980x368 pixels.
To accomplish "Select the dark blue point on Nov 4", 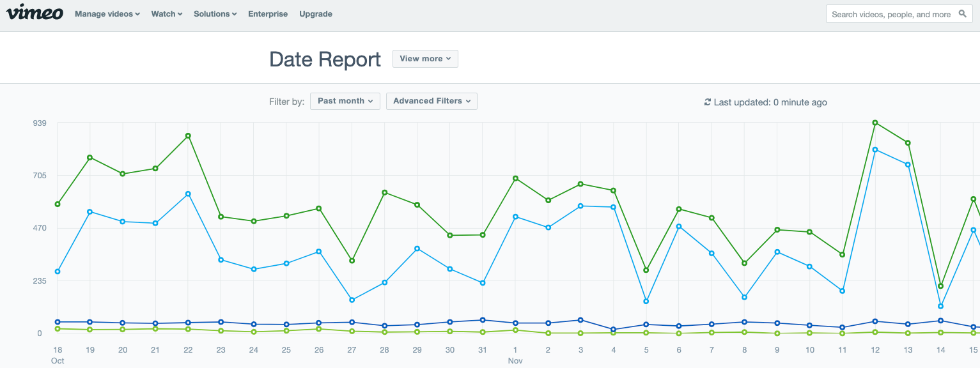I will (x=613, y=330).
